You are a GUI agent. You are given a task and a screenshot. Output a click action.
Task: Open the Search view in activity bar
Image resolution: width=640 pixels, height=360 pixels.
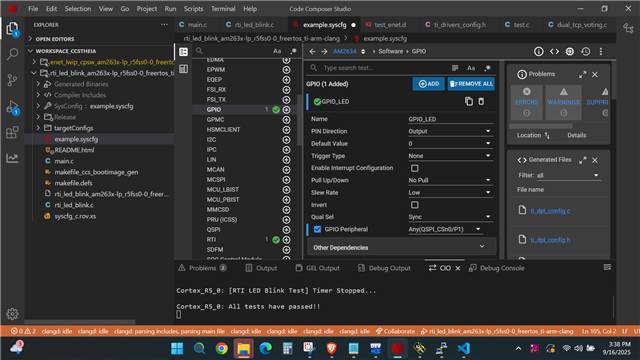(13, 54)
